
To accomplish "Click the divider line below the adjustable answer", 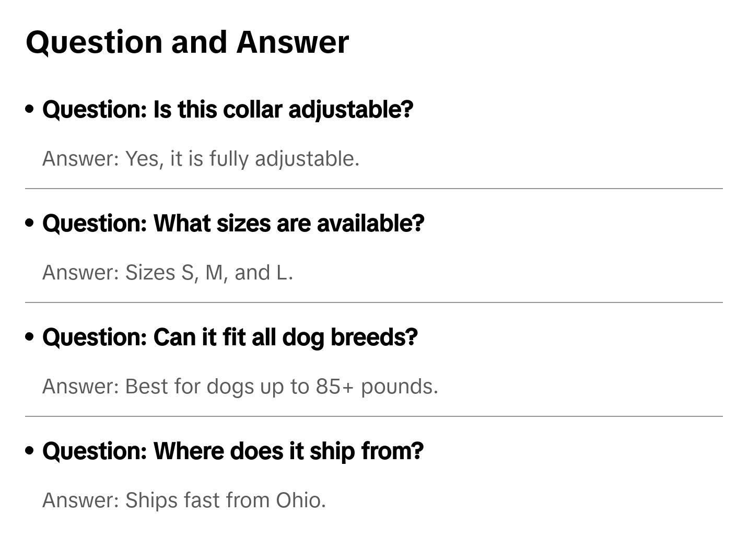I will [374, 189].
